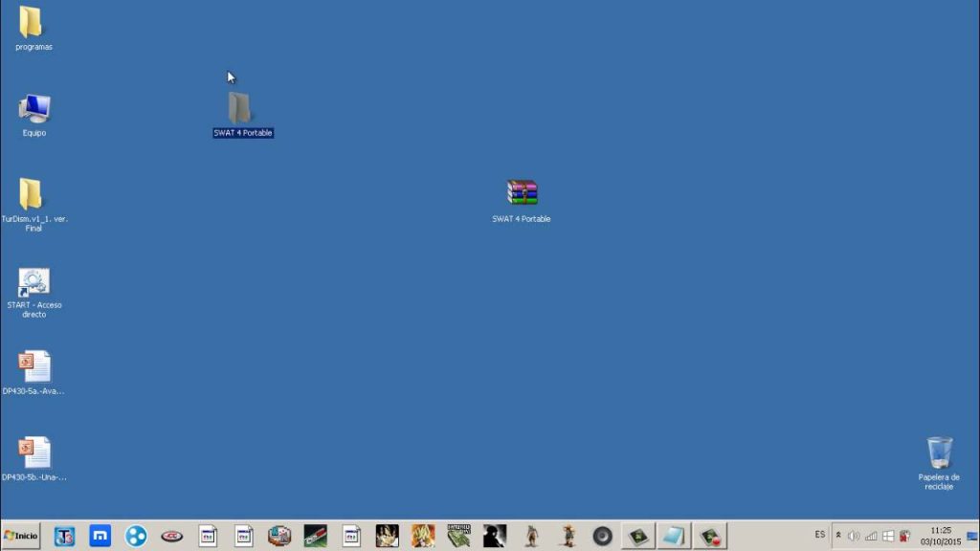
Task: Open the Equipo computer icon
Action: (x=33, y=109)
